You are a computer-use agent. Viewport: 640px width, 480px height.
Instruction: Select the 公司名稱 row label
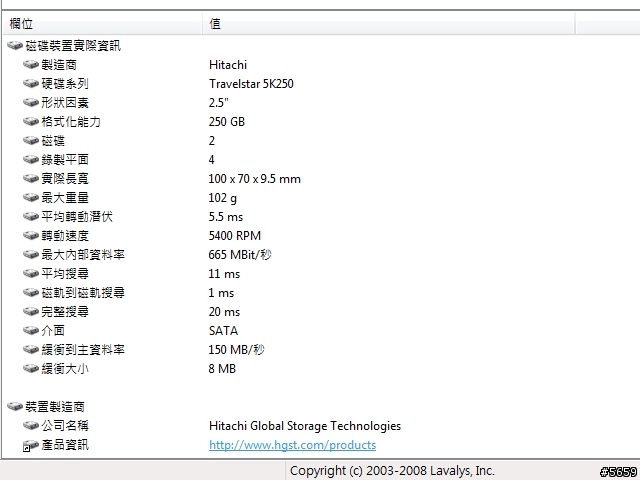(65, 425)
